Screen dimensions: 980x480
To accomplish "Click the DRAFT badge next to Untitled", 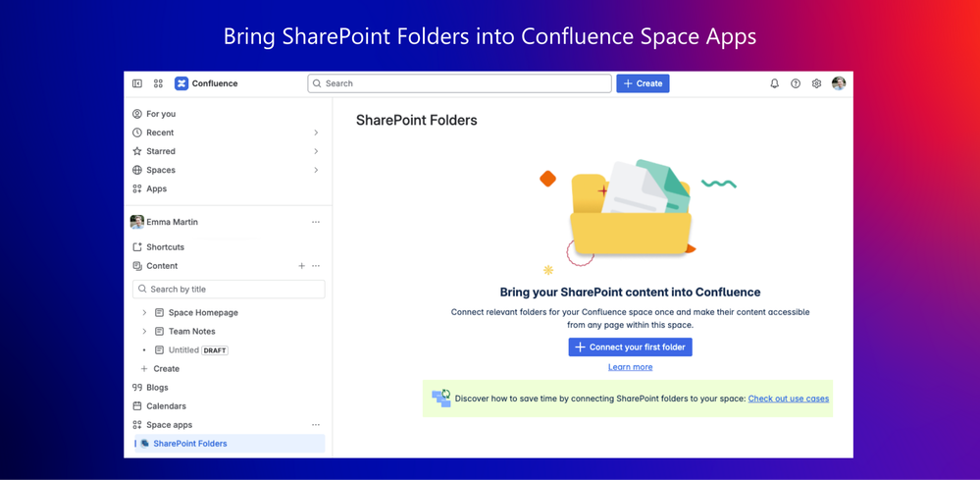I will click(215, 350).
